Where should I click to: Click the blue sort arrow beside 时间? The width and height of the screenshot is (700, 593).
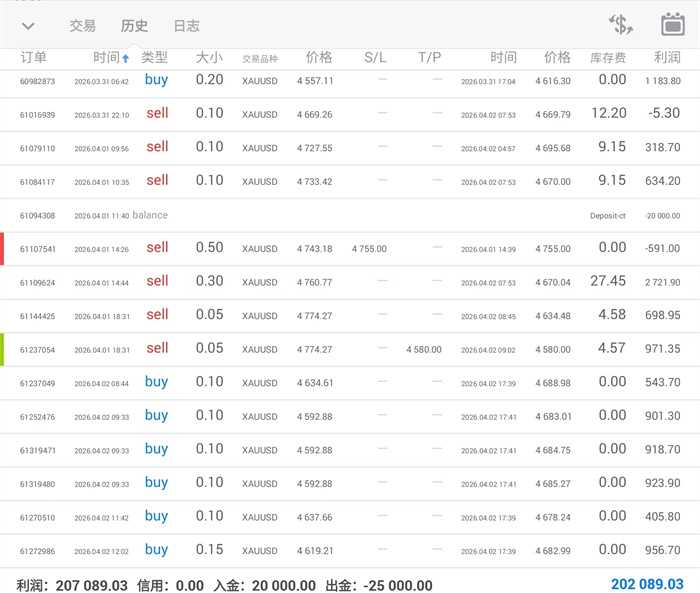pyautogui.click(x=126, y=59)
